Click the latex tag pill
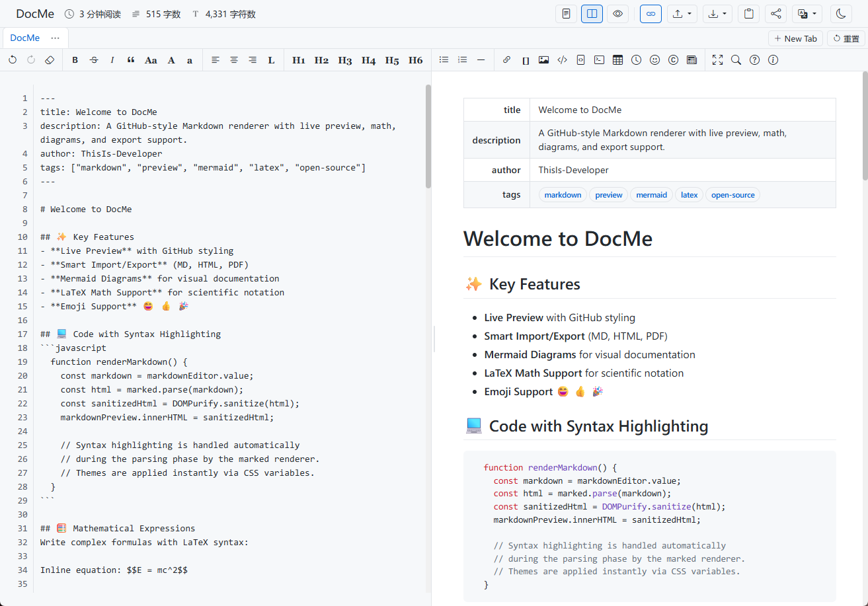This screenshot has width=868, height=606. coord(690,195)
